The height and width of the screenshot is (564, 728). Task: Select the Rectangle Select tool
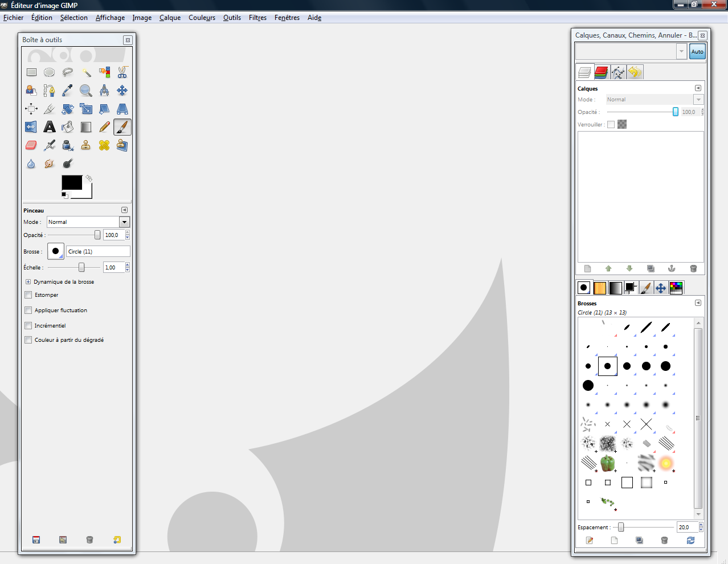click(x=31, y=72)
